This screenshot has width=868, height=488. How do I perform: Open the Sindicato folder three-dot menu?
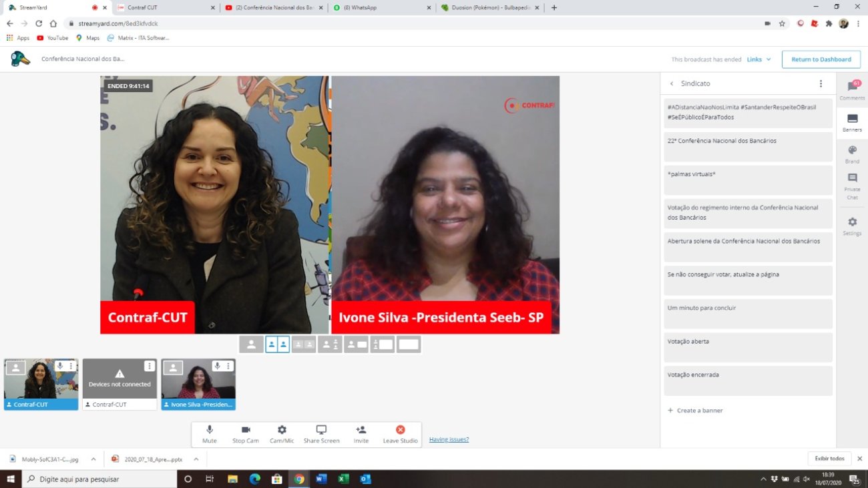[821, 83]
